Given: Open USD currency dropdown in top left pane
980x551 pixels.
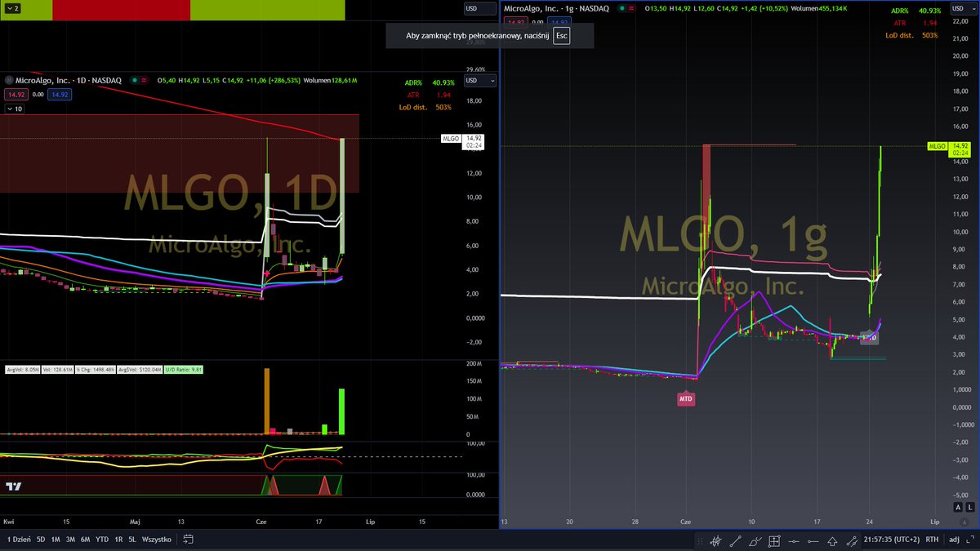Looking at the screenshot, I should [x=479, y=8].
